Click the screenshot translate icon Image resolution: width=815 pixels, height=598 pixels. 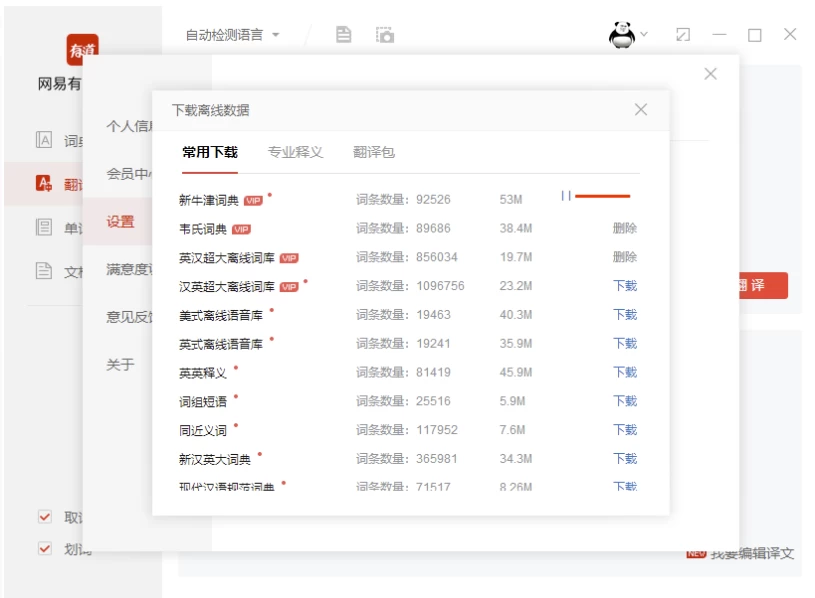(385, 35)
